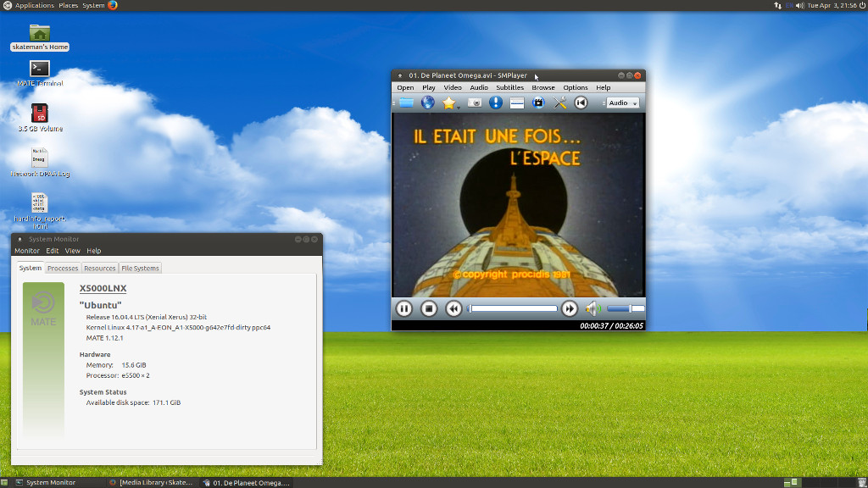Switch to the Resources tab
Image resolution: width=868 pixels, height=488 pixels.
pyautogui.click(x=100, y=269)
